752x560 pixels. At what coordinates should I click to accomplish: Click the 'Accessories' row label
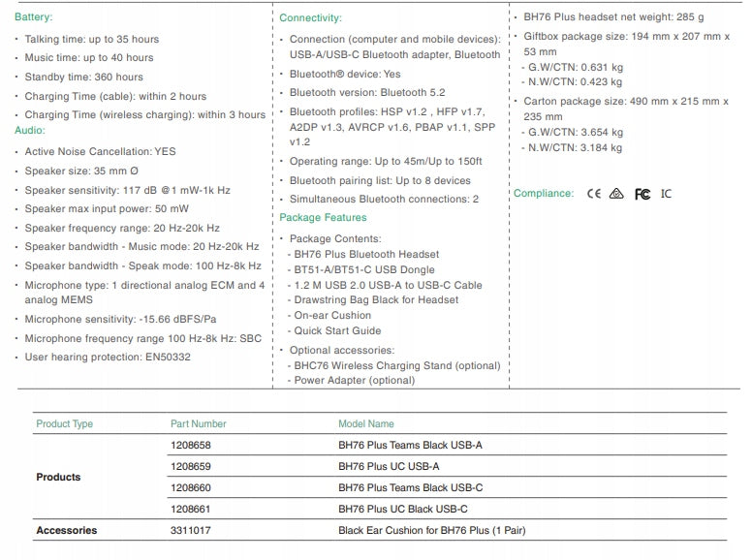[x=66, y=531]
